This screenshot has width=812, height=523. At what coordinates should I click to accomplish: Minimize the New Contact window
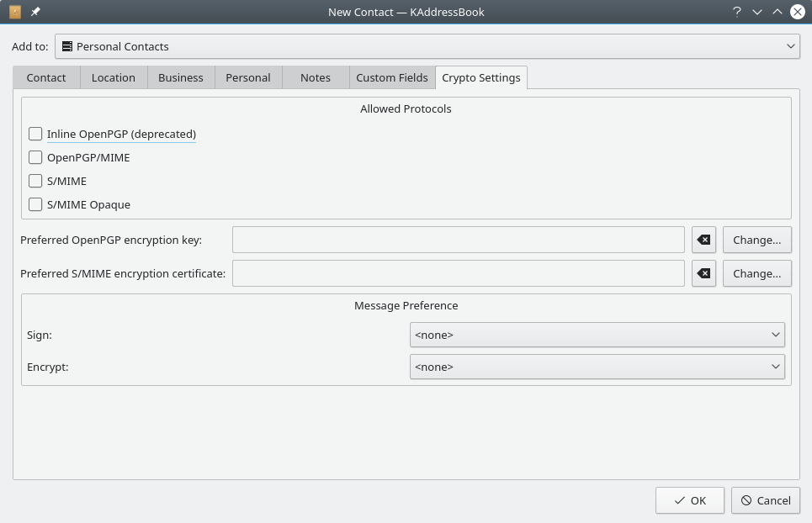pyautogui.click(x=757, y=12)
